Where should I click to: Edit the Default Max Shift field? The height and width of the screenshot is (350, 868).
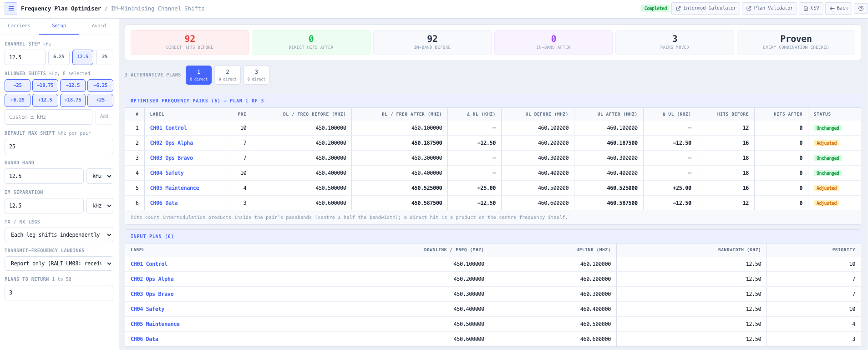(59, 147)
